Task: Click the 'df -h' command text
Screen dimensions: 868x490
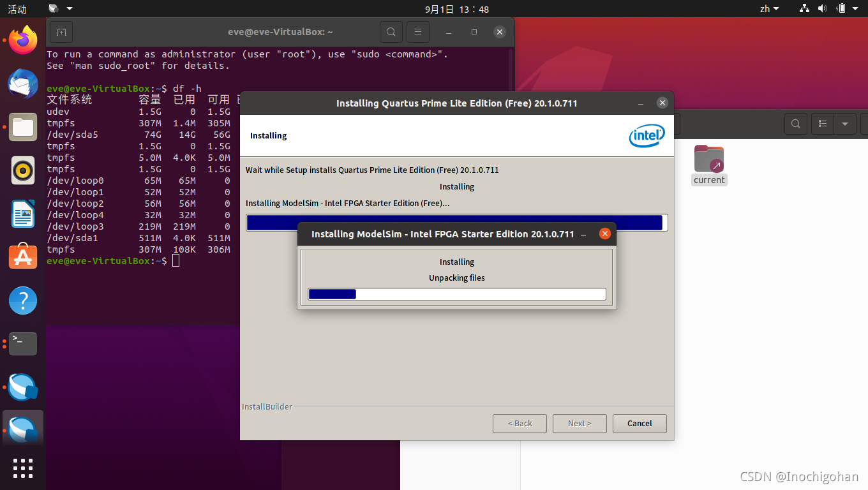Action: coord(187,89)
